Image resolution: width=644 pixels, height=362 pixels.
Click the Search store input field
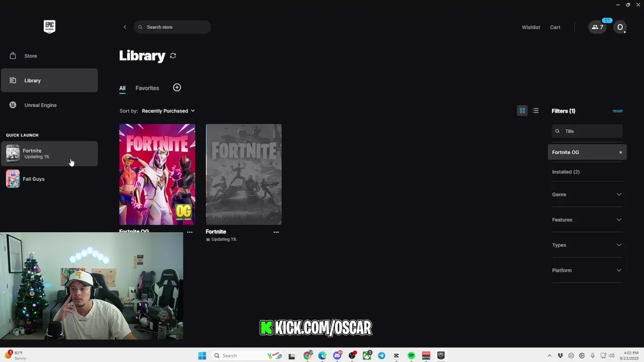[x=172, y=27]
